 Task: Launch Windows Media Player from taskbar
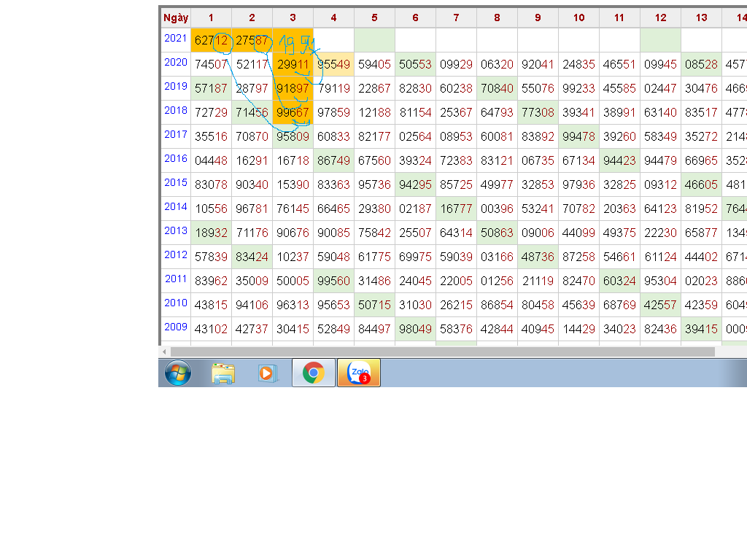click(x=268, y=373)
